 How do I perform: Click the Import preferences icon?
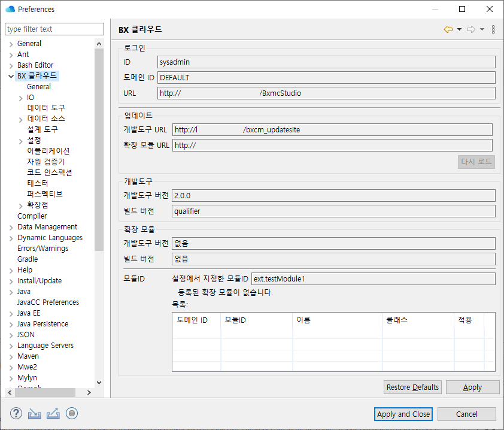35,413
